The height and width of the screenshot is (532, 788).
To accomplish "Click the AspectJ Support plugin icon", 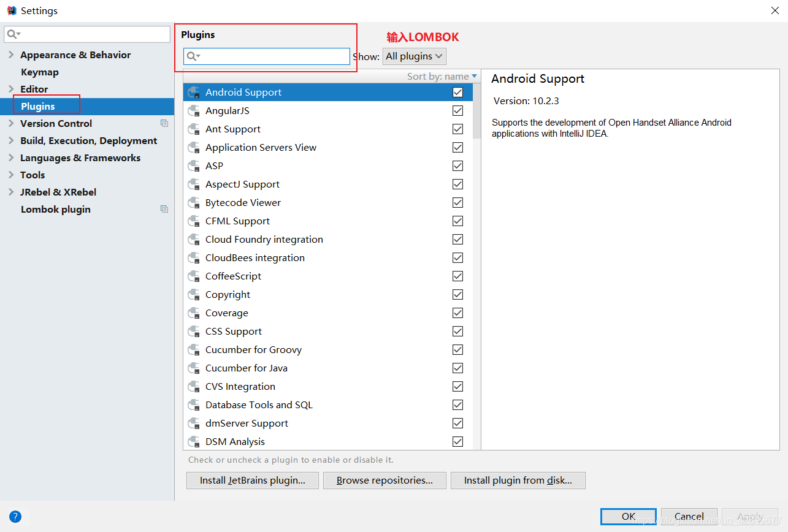I will click(194, 184).
